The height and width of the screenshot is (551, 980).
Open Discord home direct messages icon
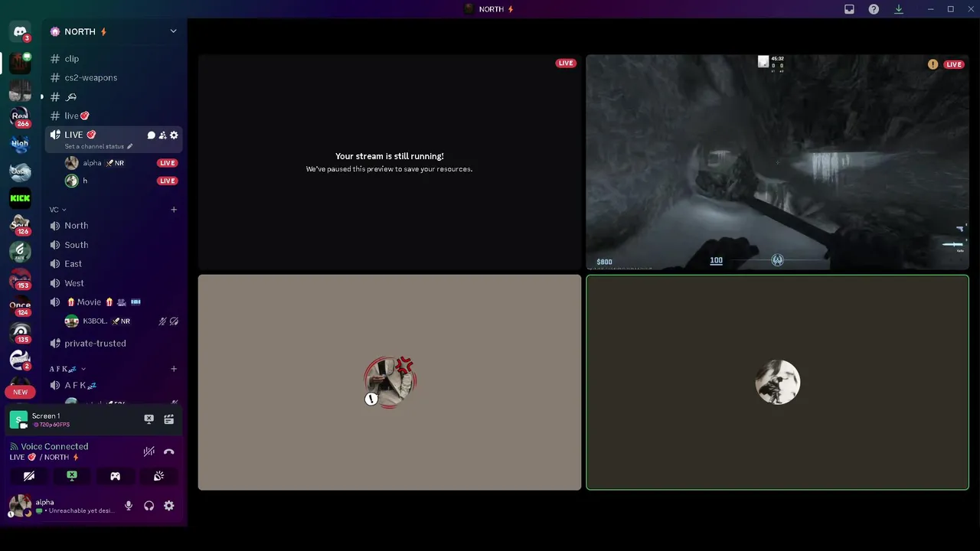[20, 32]
